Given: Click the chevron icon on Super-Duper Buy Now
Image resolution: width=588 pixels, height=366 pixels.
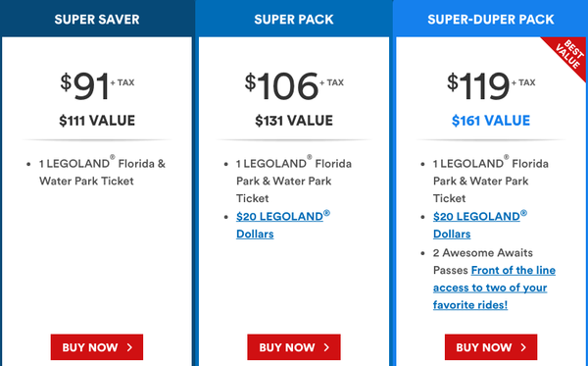Looking at the screenshot, I should [x=523, y=347].
